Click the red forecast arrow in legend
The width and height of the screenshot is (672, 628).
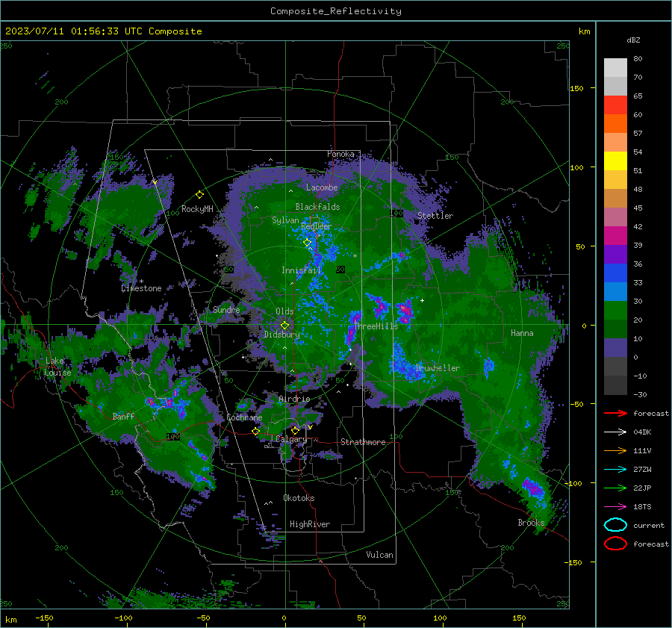615,413
